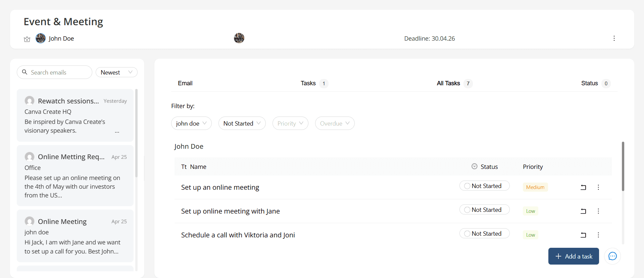
Task: Switch to the Tasks tab
Action: 314,83
